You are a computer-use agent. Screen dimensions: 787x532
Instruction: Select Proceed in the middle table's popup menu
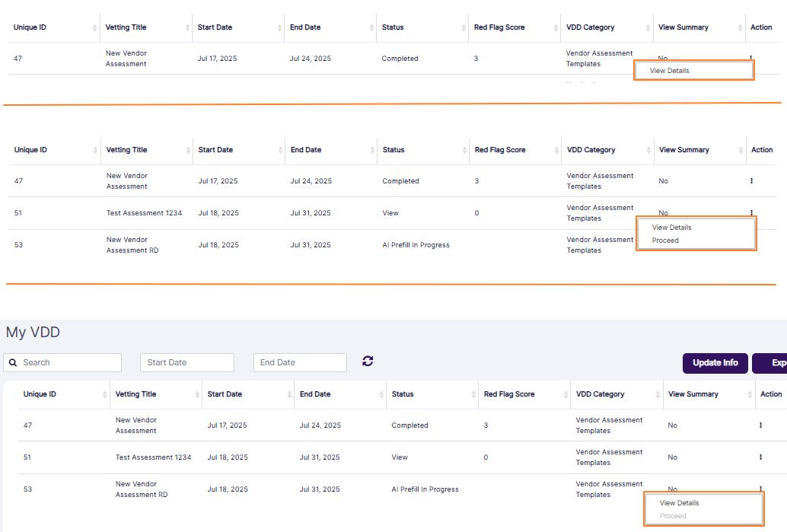click(665, 241)
